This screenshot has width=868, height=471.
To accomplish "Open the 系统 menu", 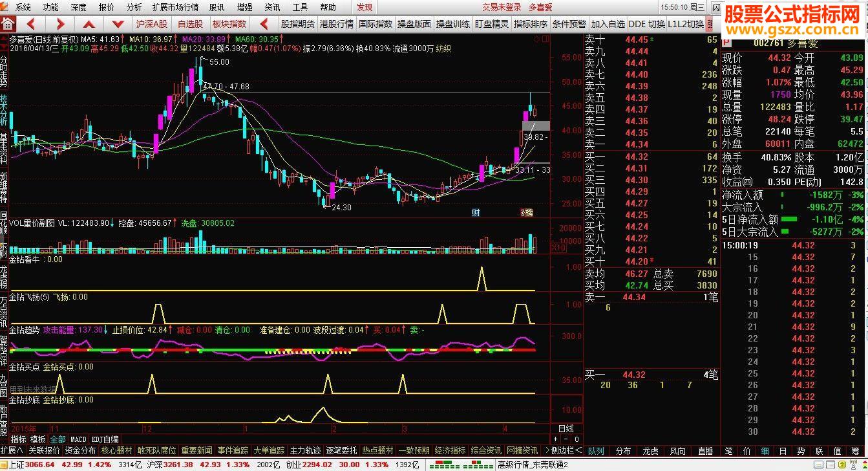I will [x=23, y=7].
